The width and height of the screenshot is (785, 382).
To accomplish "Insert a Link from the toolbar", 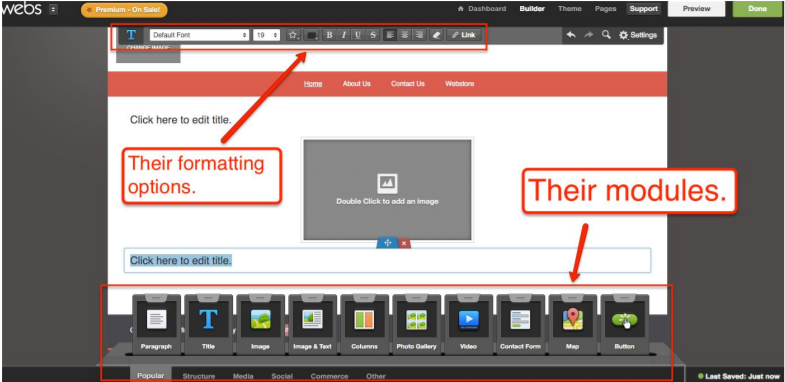I will [464, 35].
